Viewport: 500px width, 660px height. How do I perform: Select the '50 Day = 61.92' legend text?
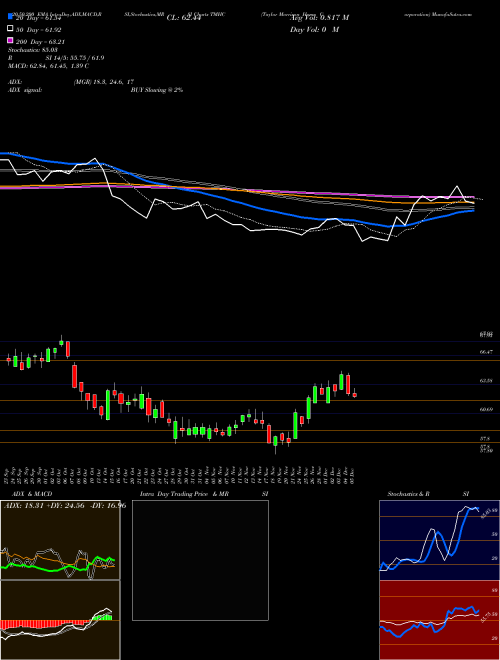pos(39,30)
